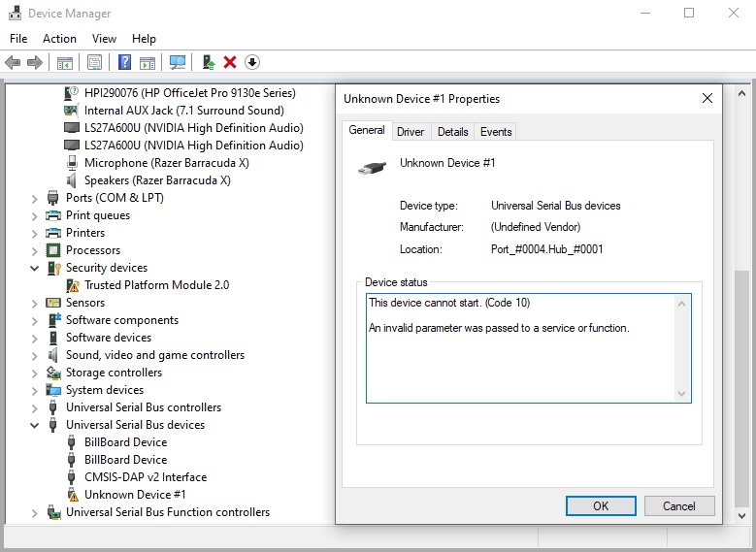The image size is (756, 552).
Task: Click Cancel in the Properties dialog
Action: [x=679, y=505]
